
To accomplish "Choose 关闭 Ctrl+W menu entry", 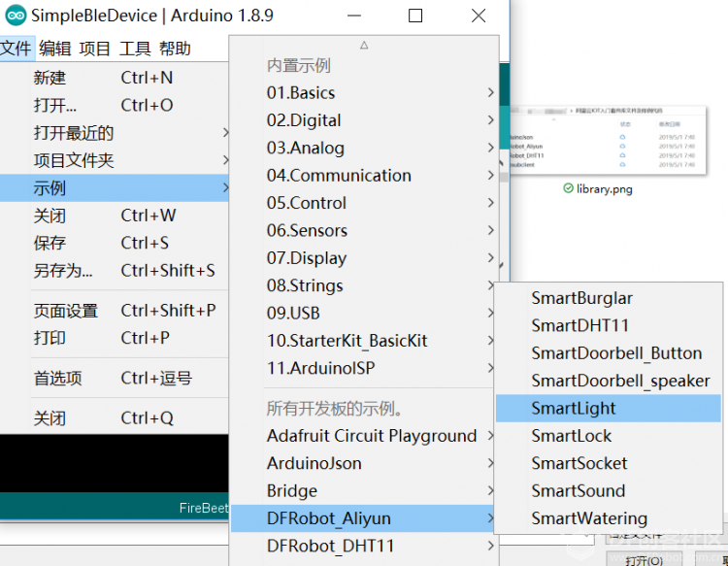I will [115, 216].
